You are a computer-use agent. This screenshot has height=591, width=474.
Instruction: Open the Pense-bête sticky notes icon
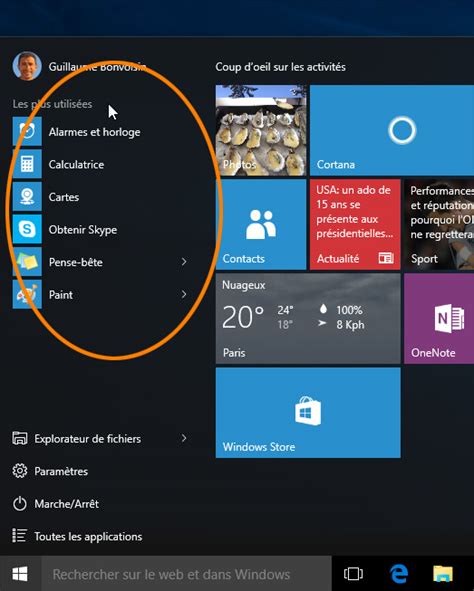coord(27,262)
